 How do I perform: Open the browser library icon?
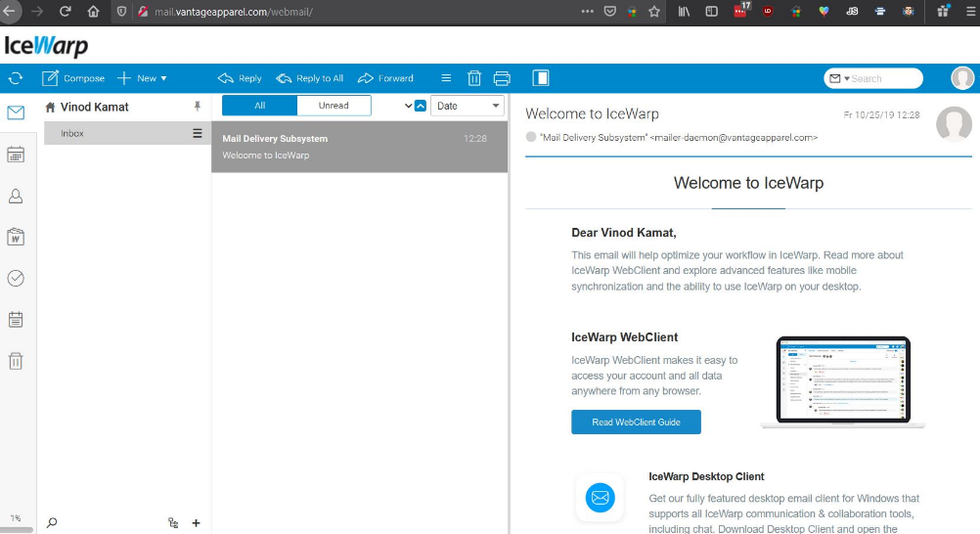pyautogui.click(x=684, y=12)
